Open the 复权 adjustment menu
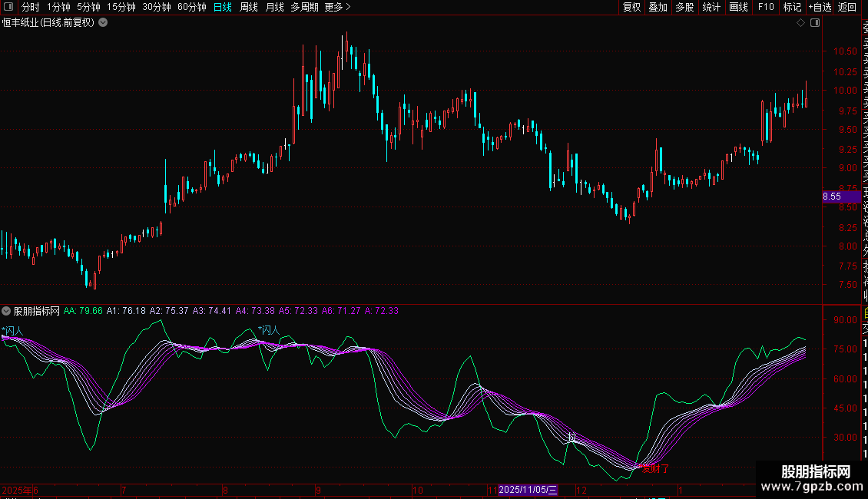Viewport: 868px width, 499px height. 631,7
